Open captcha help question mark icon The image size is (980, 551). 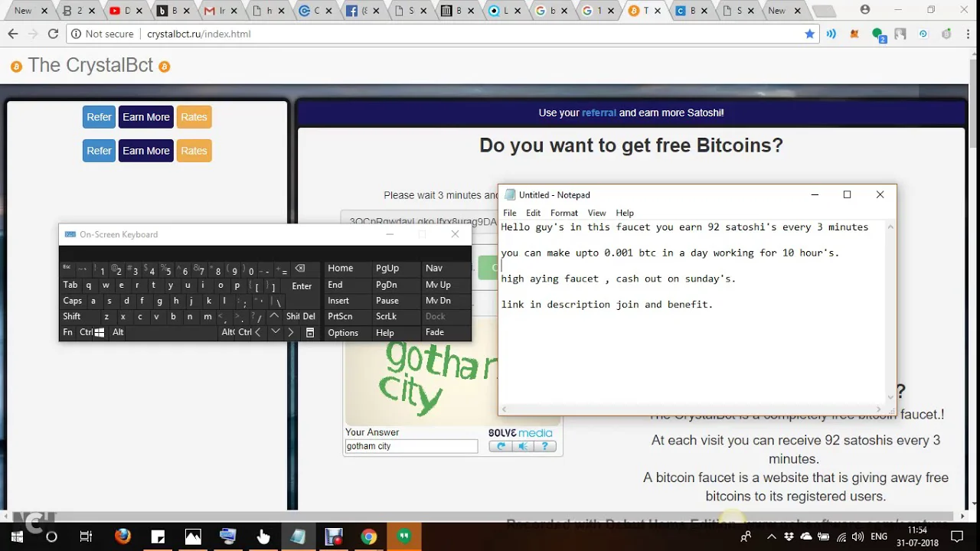pos(545,447)
